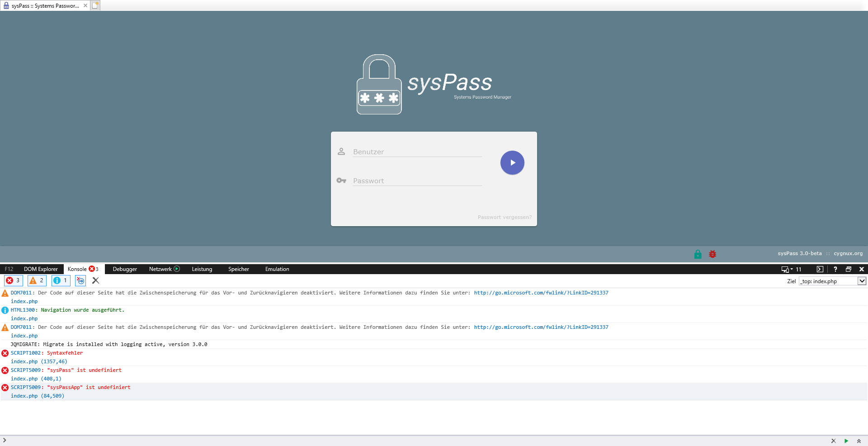Click the Netzwerk green recording indicator
The height and width of the screenshot is (446, 868).
177,269
